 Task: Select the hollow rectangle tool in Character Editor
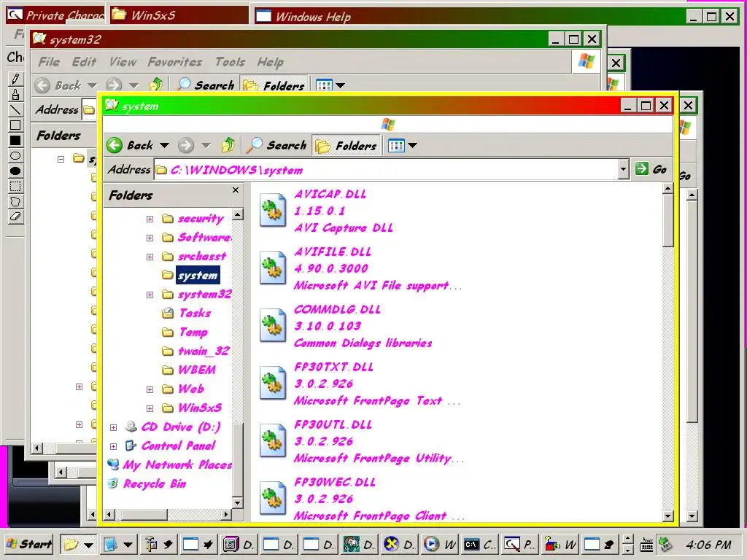15,125
